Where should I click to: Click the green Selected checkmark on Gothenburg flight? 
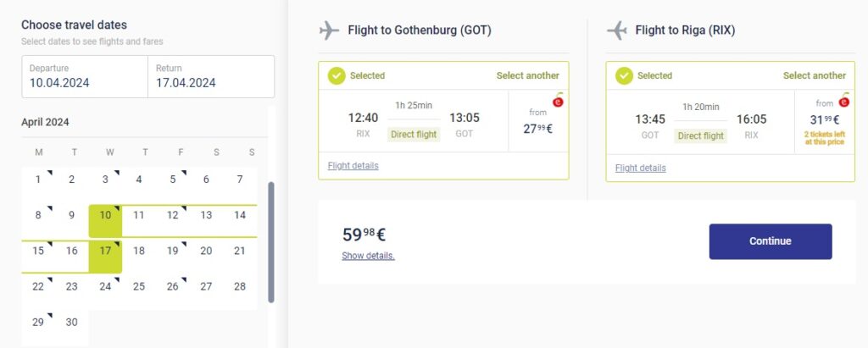click(337, 75)
